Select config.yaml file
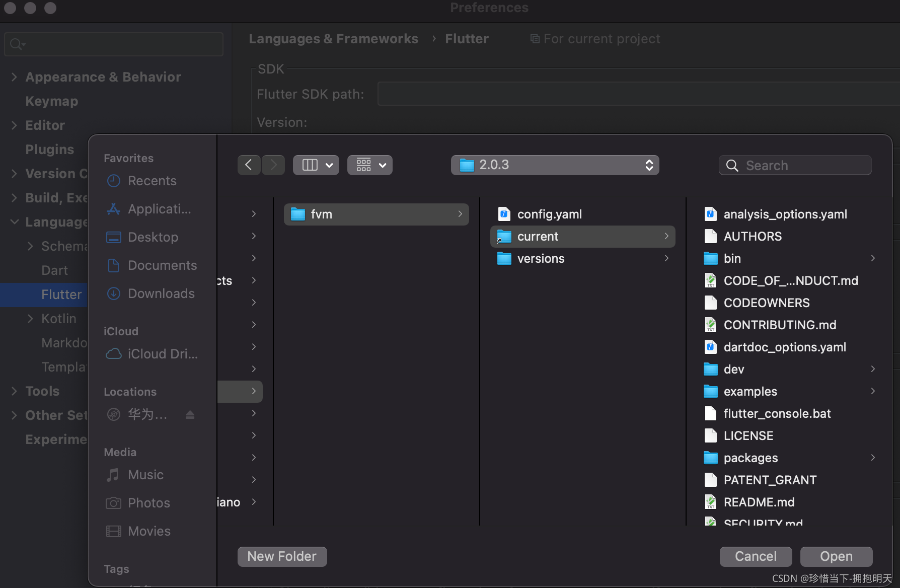 pos(582,214)
